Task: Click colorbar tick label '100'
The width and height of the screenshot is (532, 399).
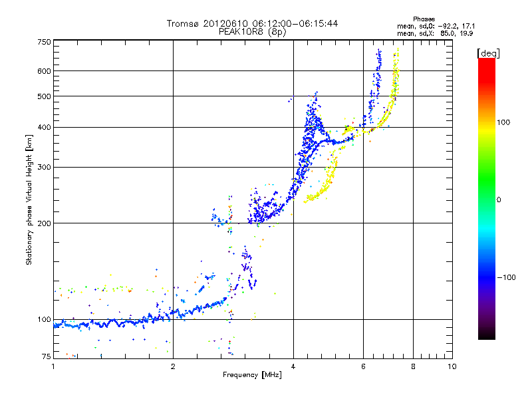Action: click(x=503, y=122)
